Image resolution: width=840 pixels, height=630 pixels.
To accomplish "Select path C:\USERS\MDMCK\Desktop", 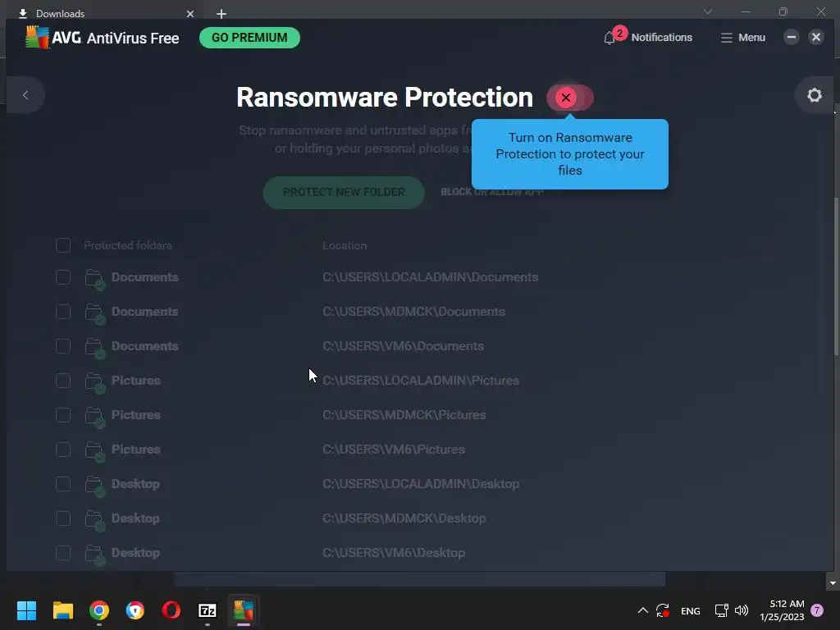I will 404,518.
